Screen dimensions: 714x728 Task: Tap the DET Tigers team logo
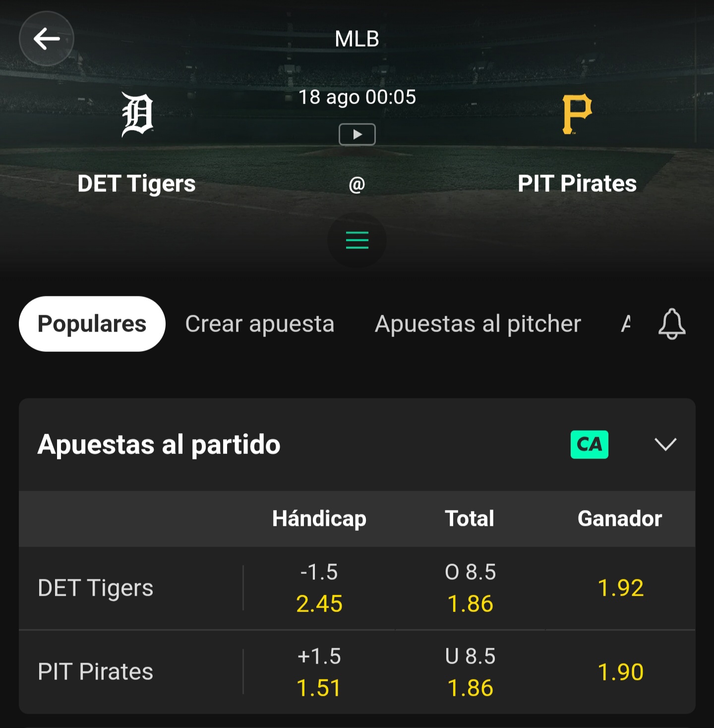(137, 115)
